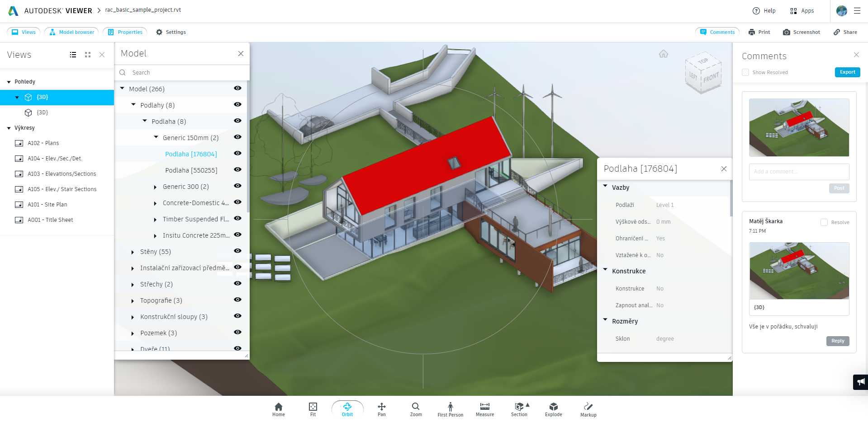Choose the Zoom tool
This screenshot has height=422, width=868.
(x=416, y=409)
